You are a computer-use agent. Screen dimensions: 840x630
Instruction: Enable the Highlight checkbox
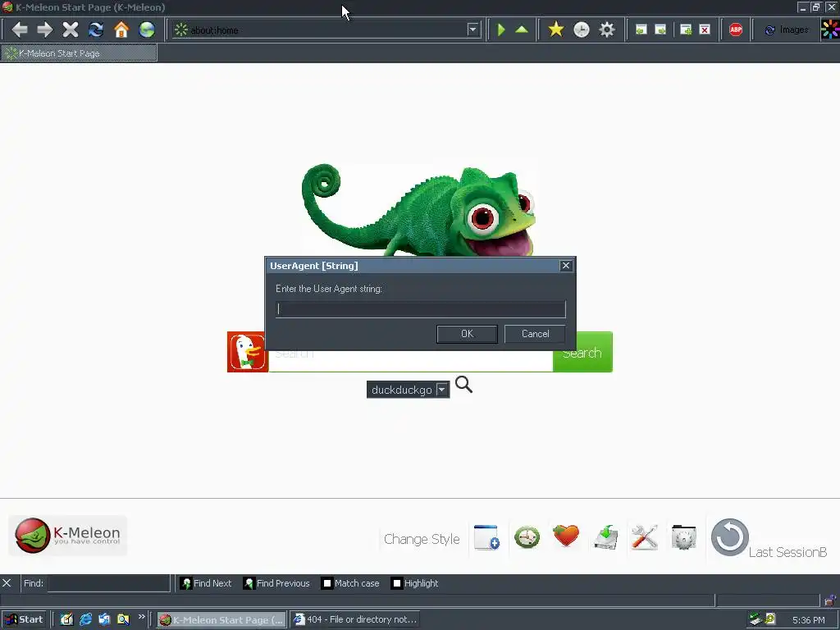point(396,583)
